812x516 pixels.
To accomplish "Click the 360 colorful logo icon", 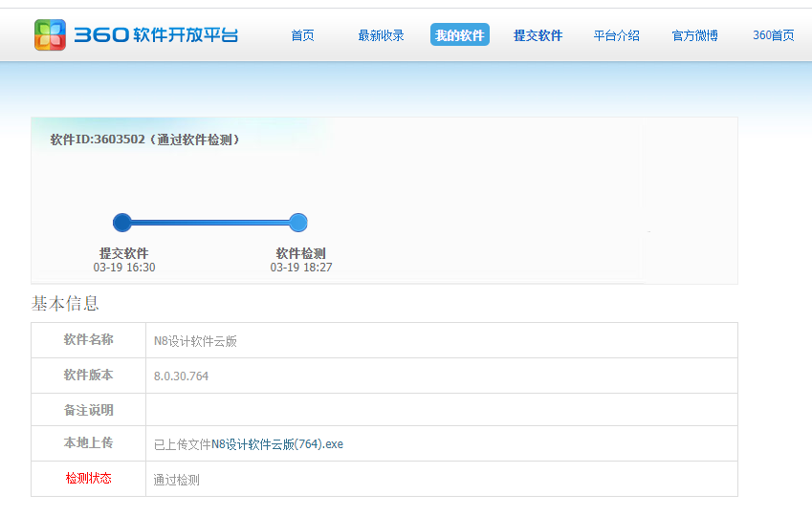I will tap(50, 34).
